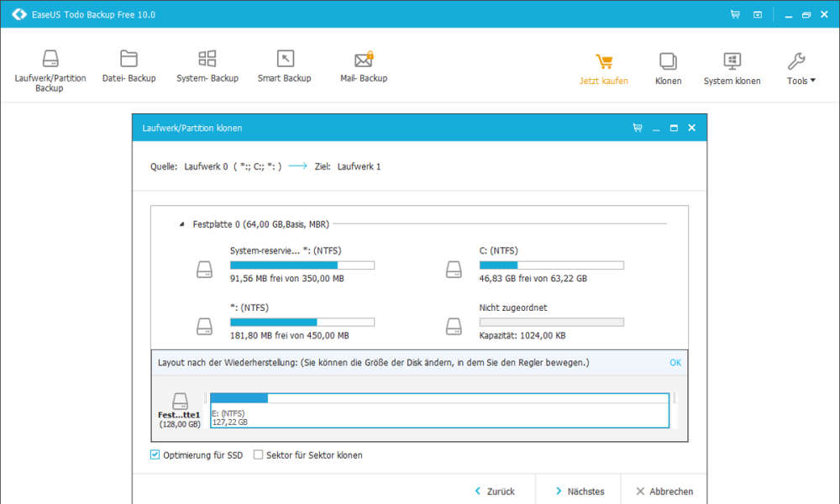Proceed with the Nächstes button
This screenshot has height=504, width=840.
[580, 491]
